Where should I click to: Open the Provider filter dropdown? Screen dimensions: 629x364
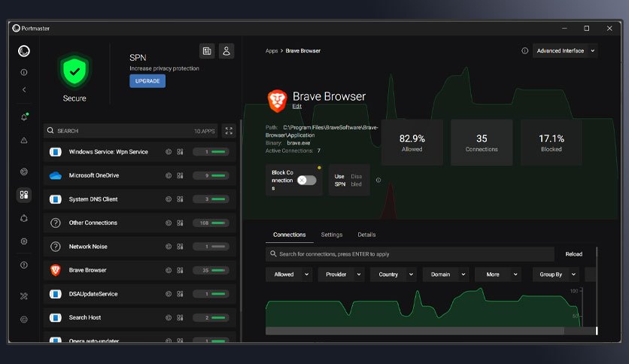tap(341, 275)
